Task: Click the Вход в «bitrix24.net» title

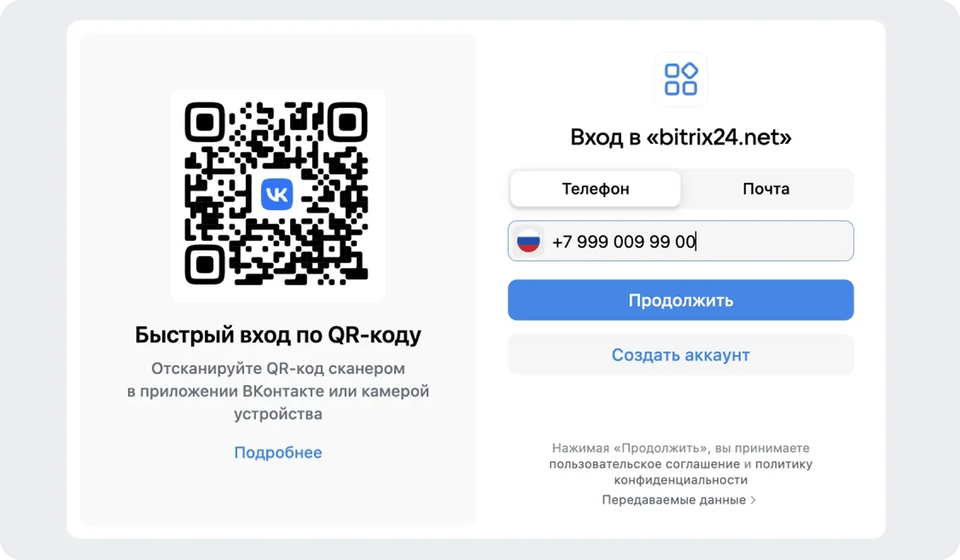Action: tap(681, 137)
